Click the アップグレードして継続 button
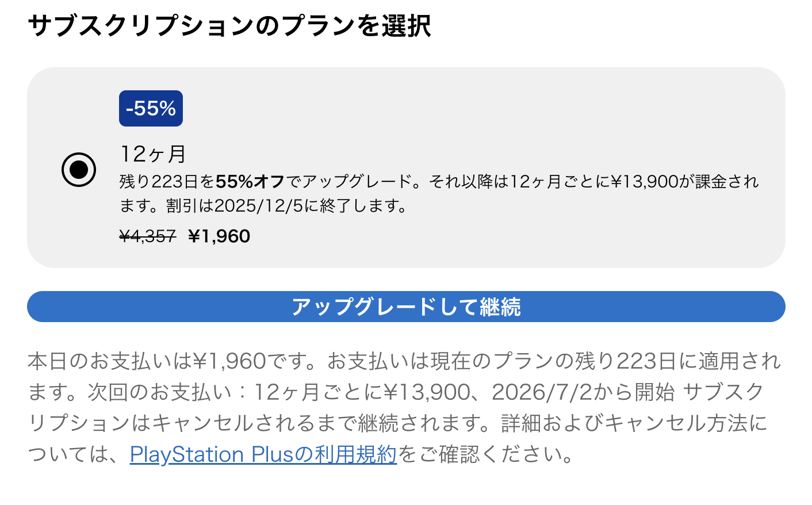Image resolution: width=812 pixels, height=505 pixels. coord(406,307)
